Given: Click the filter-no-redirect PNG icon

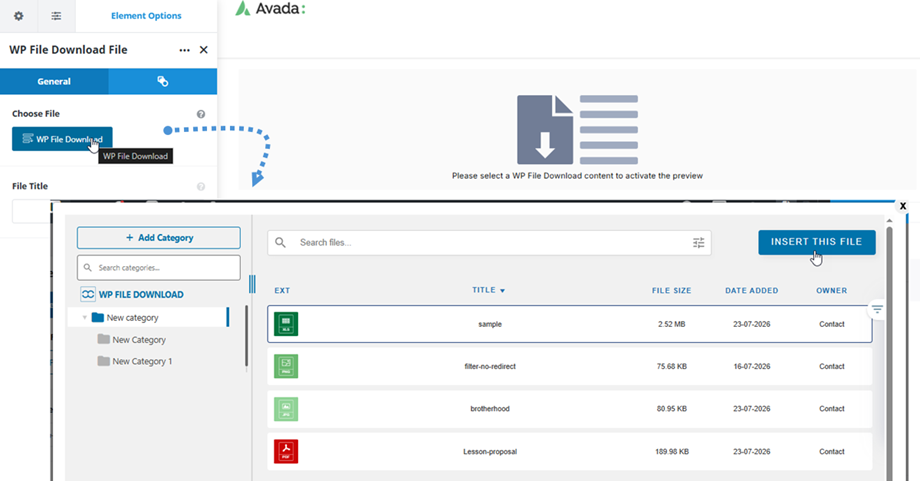Looking at the screenshot, I should [286, 366].
